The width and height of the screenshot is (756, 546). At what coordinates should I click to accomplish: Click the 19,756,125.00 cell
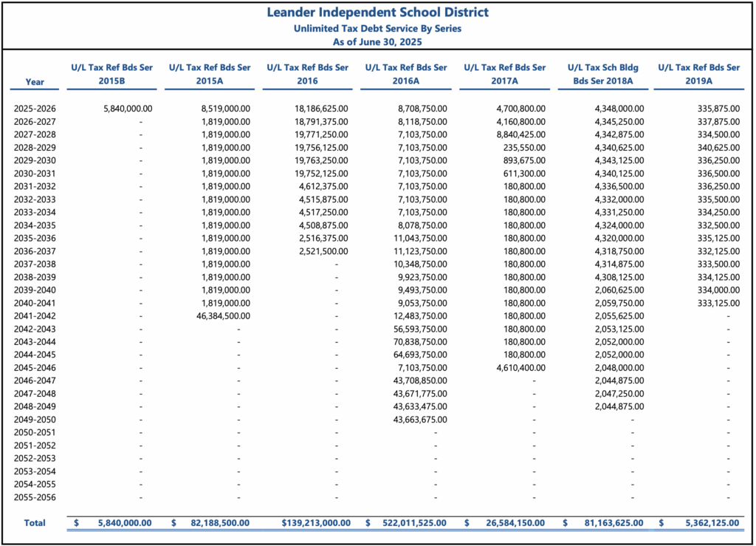tap(322, 148)
